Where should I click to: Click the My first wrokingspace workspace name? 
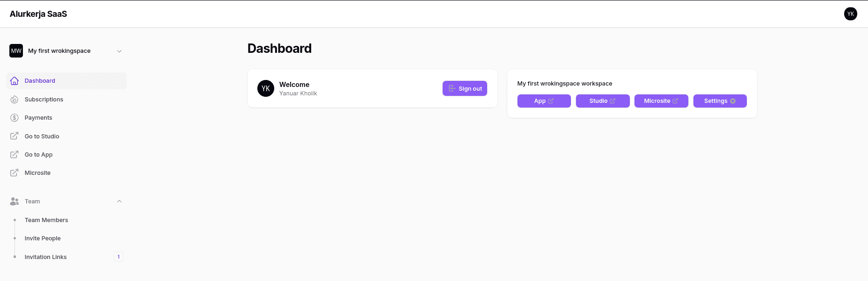pyautogui.click(x=59, y=51)
